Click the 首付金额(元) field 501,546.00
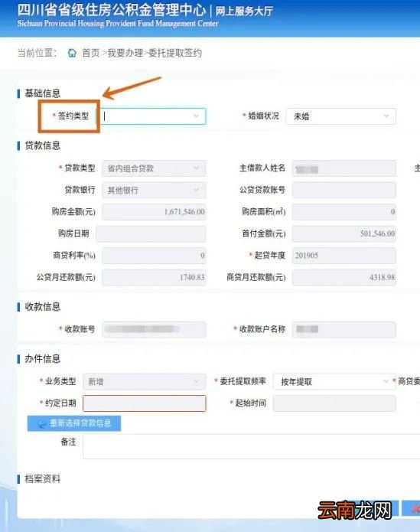The height and width of the screenshot is (532, 420). 343,233
